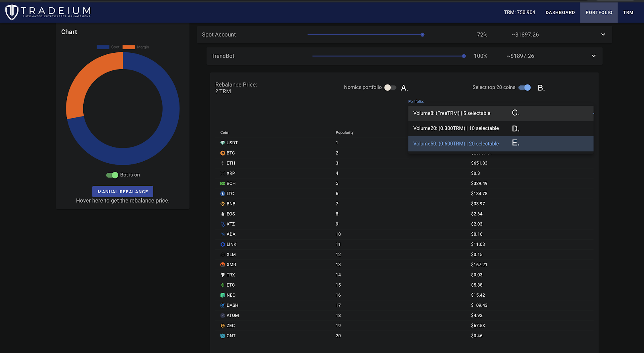Click the TrendBot 100% value
This screenshot has width=644, height=353.
click(x=481, y=56)
